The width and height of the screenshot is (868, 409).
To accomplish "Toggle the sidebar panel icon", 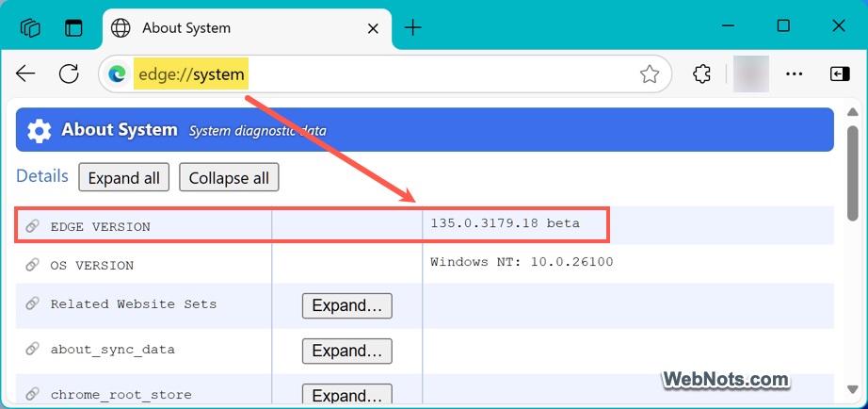I will pos(839,74).
